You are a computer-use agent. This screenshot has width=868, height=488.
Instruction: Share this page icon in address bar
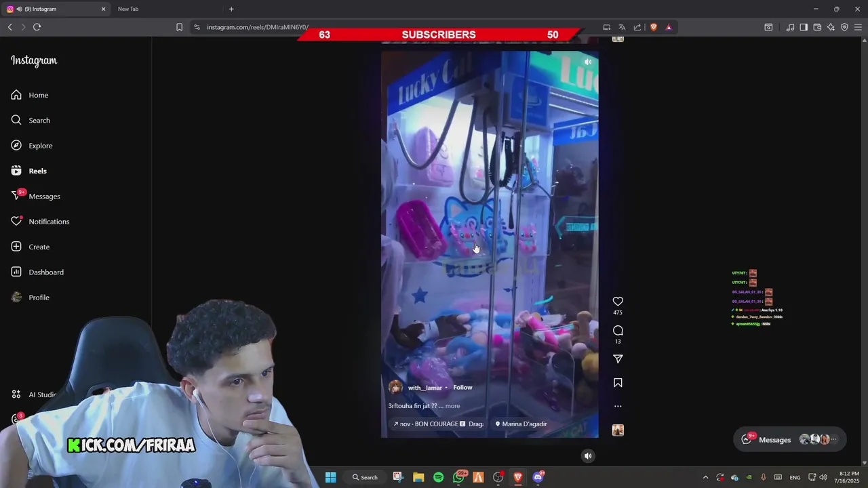[x=637, y=27]
